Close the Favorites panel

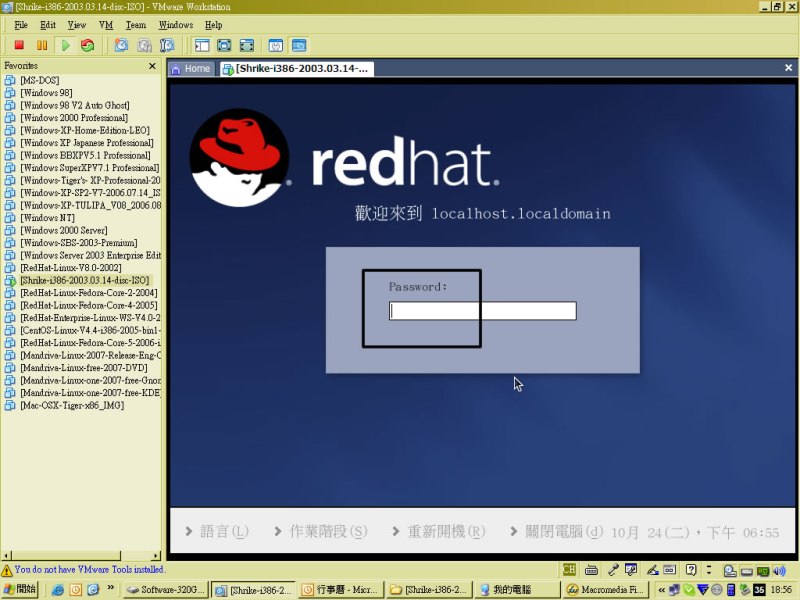pos(152,66)
